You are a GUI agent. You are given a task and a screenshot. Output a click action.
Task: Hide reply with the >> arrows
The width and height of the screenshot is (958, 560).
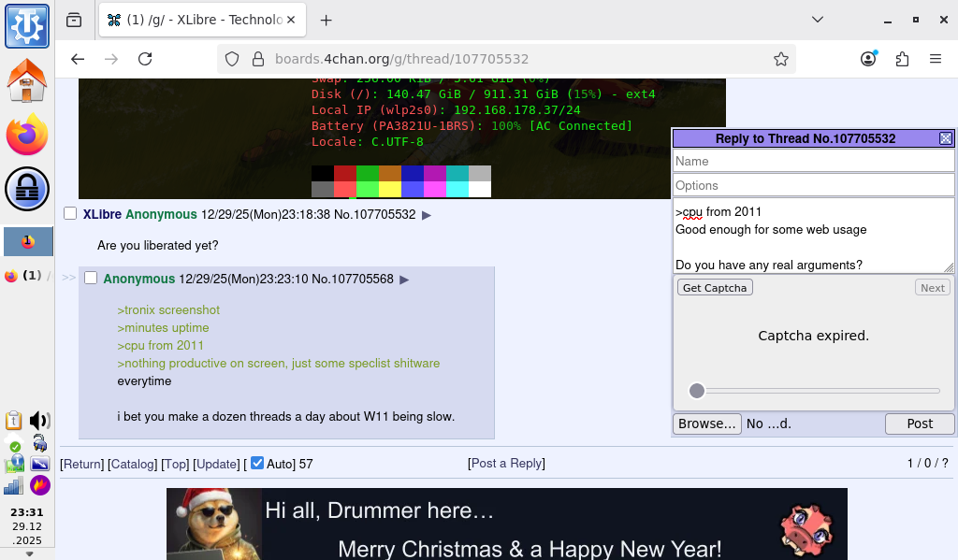point(68,278)
